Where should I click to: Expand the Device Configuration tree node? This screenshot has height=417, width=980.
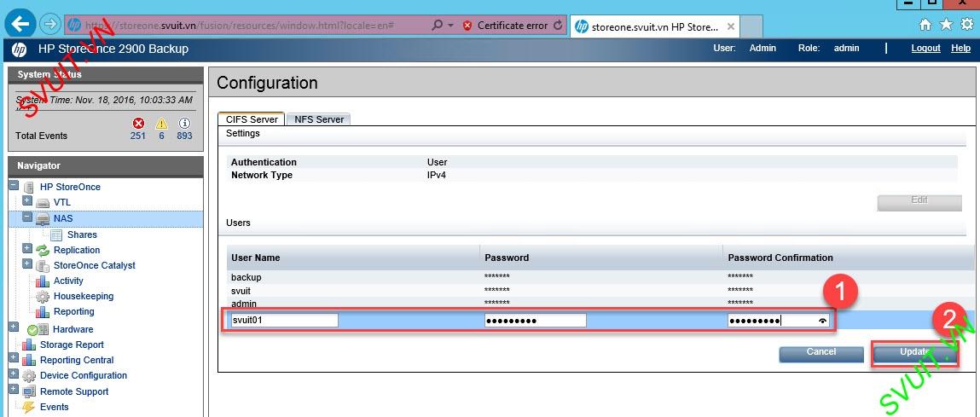(13, 374)
